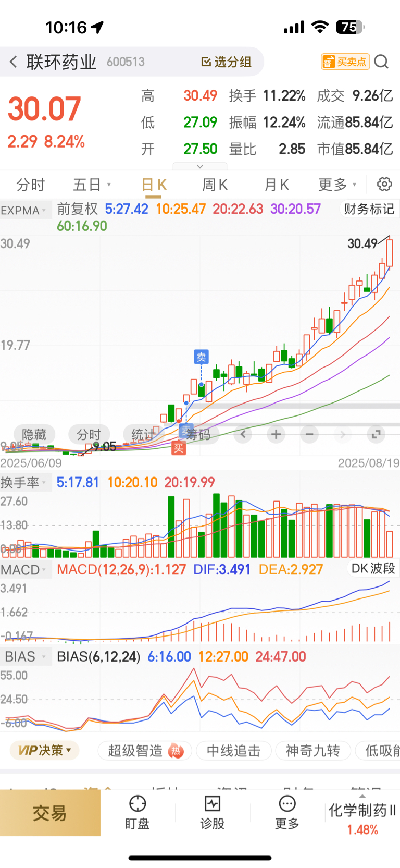Tap the 热 hot badge on 超级智造
Screen dimensions: 400x868
click(177, 751)
